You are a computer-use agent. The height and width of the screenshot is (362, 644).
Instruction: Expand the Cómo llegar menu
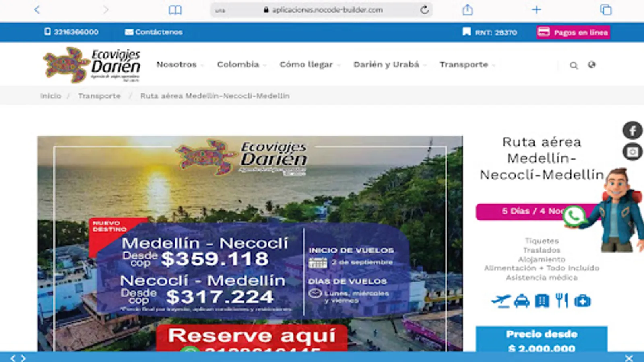[x=310, y=64]
